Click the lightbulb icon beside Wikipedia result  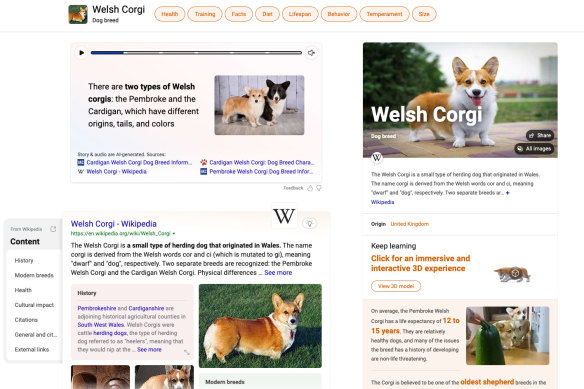tap(309, 223)
